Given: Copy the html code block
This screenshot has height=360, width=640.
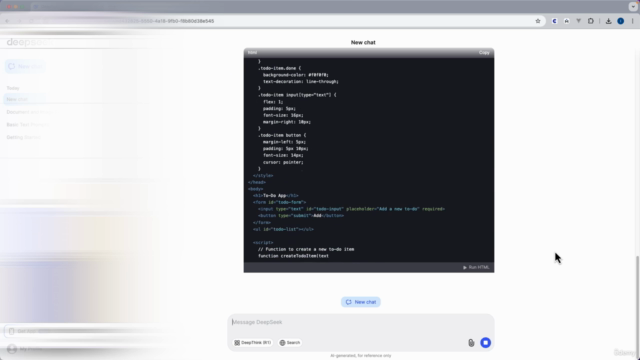Looking at the screenshot, I should pos(484,53).
